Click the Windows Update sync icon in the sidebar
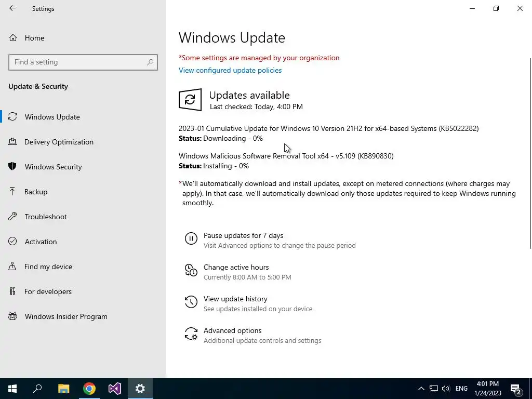The image size is (532, 399). [12, 117]
